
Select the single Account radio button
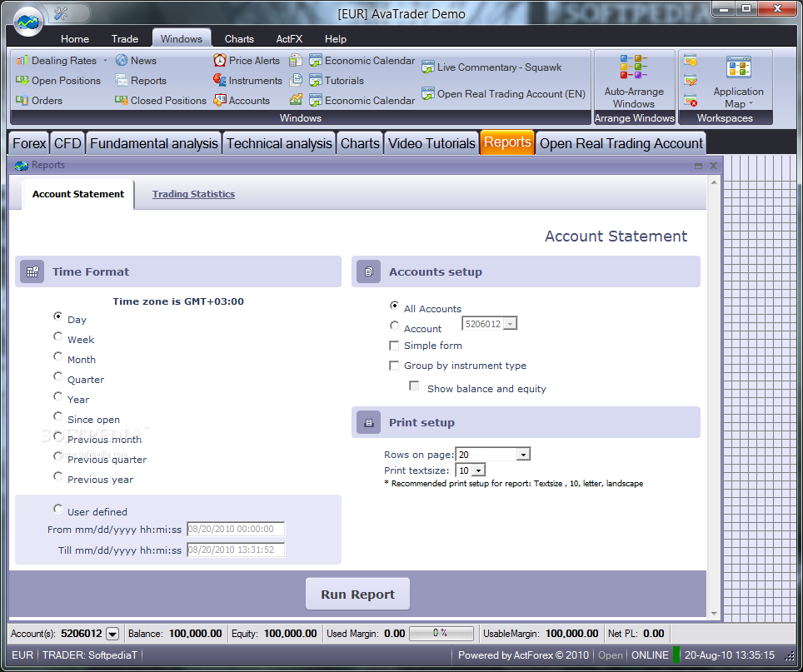pyautogui.click(x=394, y=326)
